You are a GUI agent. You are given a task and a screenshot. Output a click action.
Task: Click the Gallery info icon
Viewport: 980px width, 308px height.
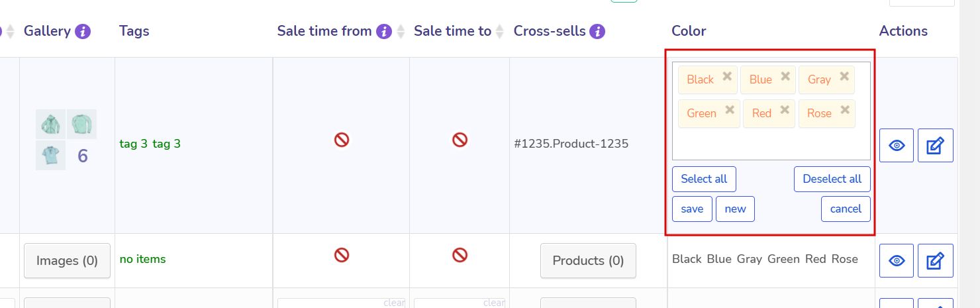click(x=83, y=31)
